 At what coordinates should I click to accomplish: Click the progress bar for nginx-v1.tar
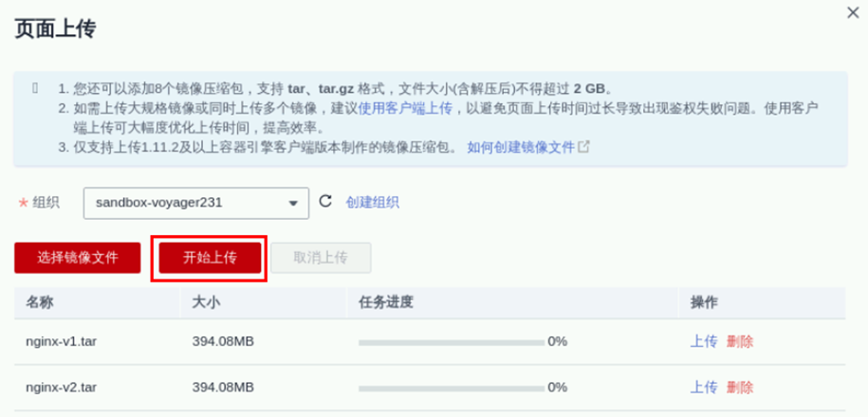[451, 341]
